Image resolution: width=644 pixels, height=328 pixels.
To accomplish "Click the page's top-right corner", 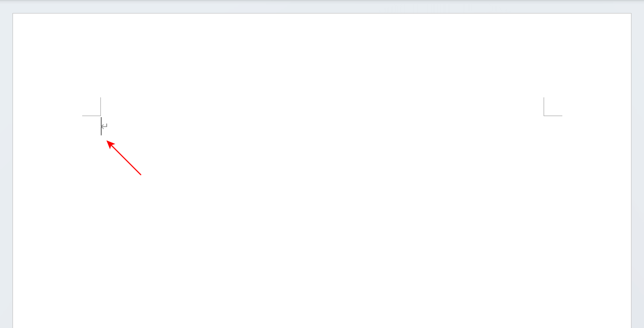I will pos(630,14).
